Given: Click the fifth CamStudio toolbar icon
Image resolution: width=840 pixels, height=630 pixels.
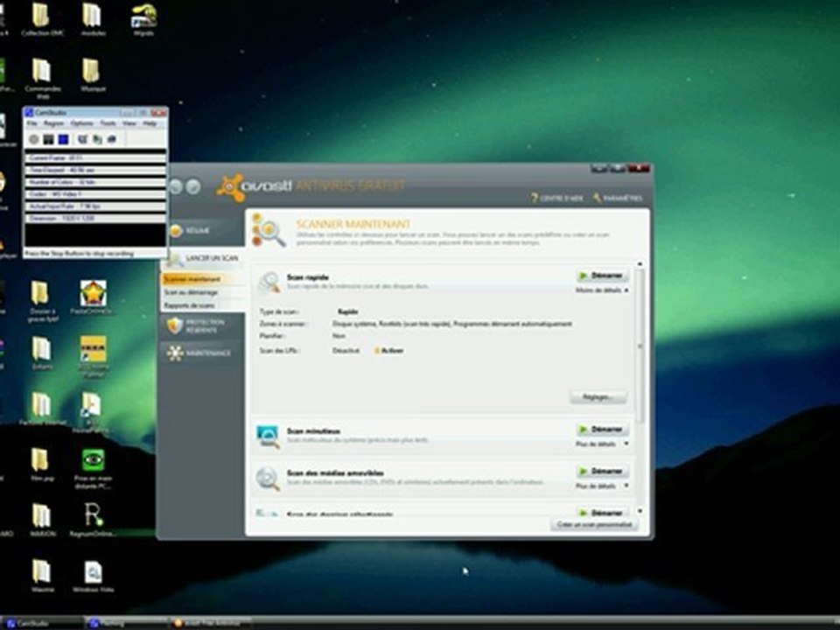Looking at the screenshot, I should pos(97,139).
